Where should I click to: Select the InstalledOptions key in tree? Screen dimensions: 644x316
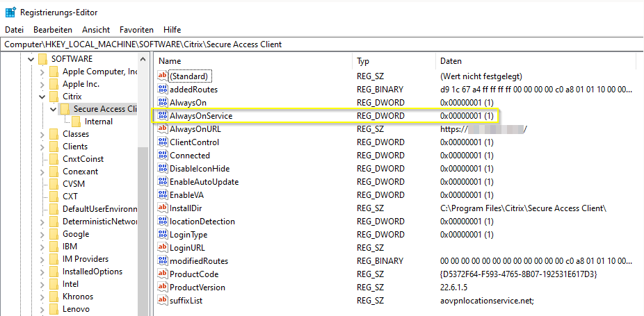92,272
